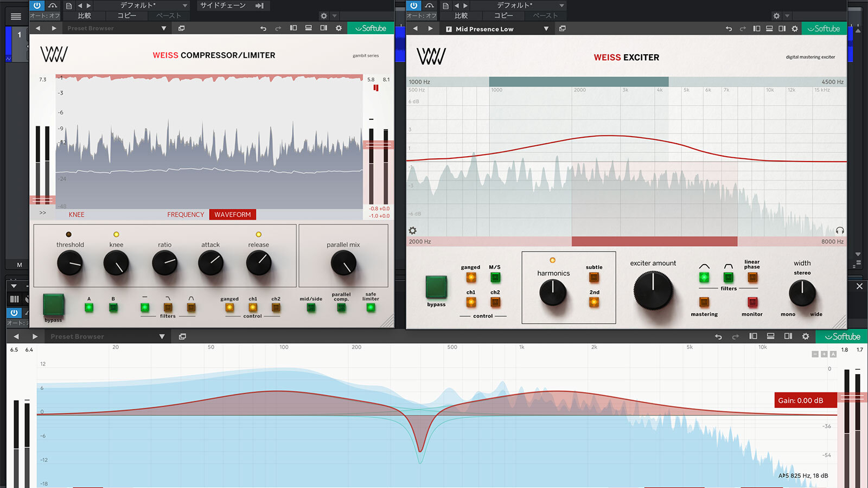Image resolution: width=868 pixels, height=488 pixels.
Task: Go to next preset in exciter
Action: tap(431, 29)
